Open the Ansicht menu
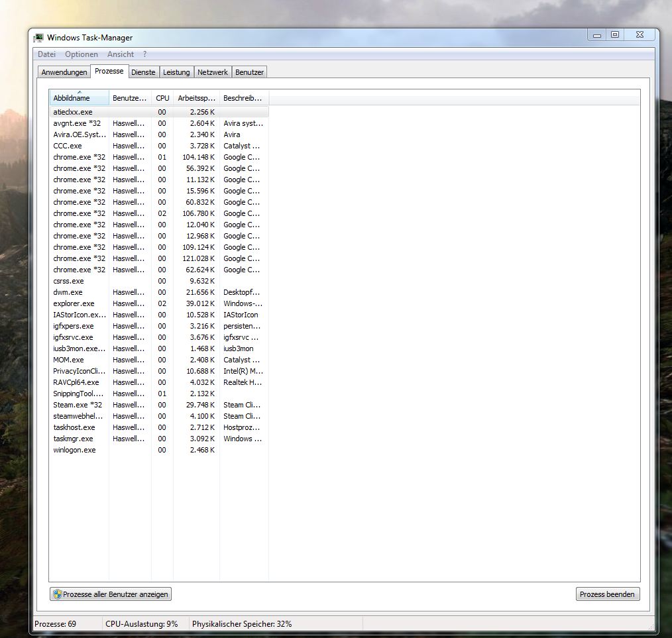The height and width of the screenshot is (638, 672). tap(121, 54)
